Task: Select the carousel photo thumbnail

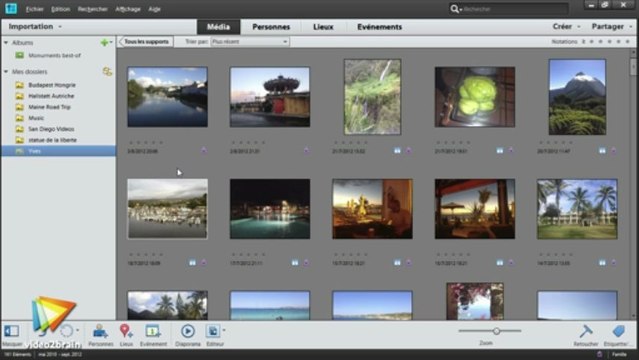Action: (270, 97)
